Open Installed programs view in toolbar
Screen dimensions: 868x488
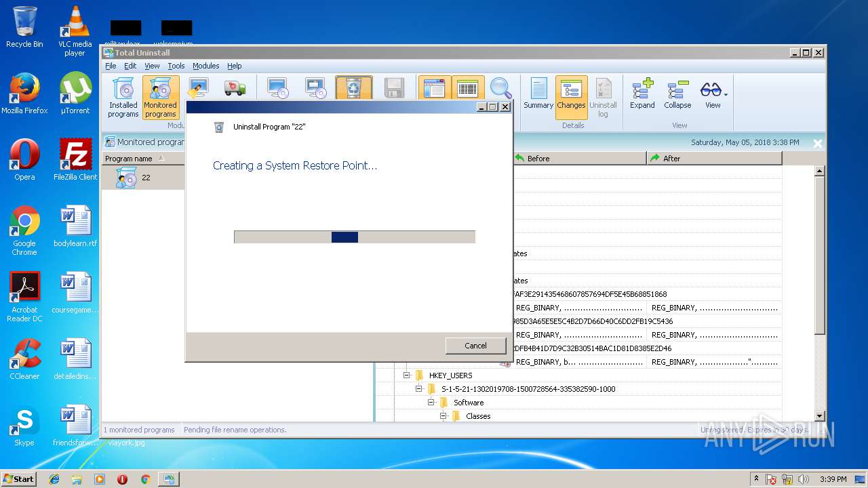[123, 98]
